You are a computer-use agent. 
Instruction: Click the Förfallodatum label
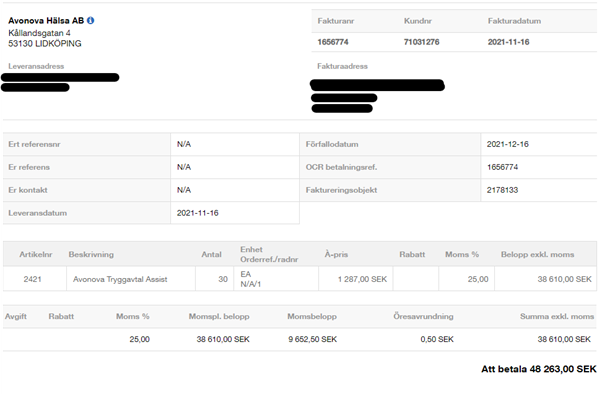(x=332, y=144)
